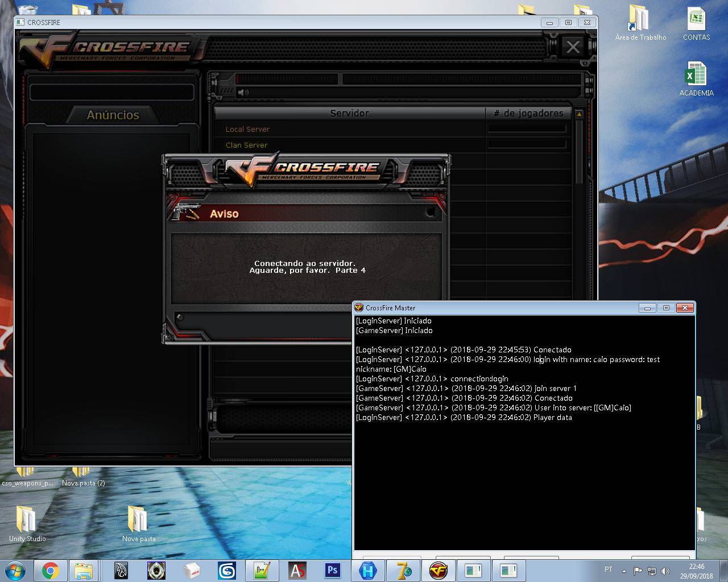Click the CrossFire Master title bar icon
Viewport: 728px width, 582px height.
(359, 307)
